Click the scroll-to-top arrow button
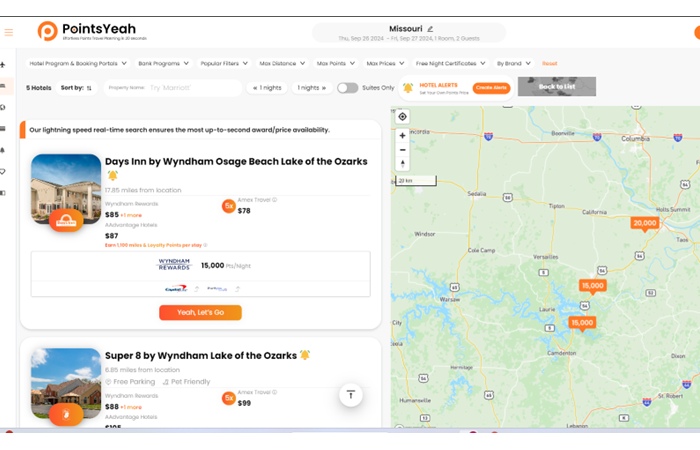 [351, 395]
